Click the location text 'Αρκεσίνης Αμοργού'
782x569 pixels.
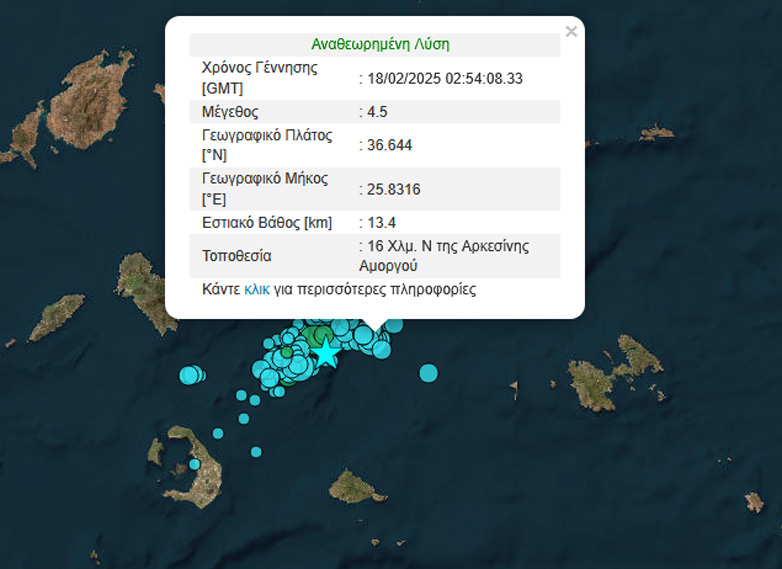coord(443,256)
